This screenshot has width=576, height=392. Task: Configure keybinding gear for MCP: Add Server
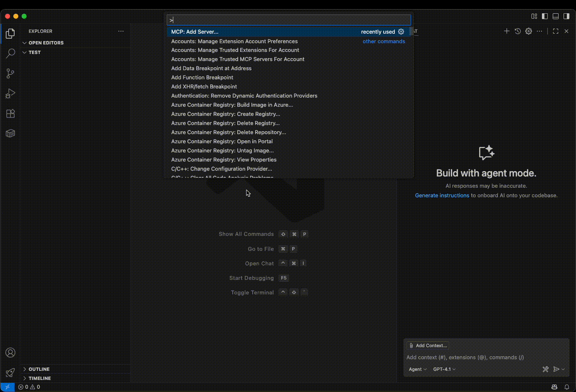tap(401, 32)
